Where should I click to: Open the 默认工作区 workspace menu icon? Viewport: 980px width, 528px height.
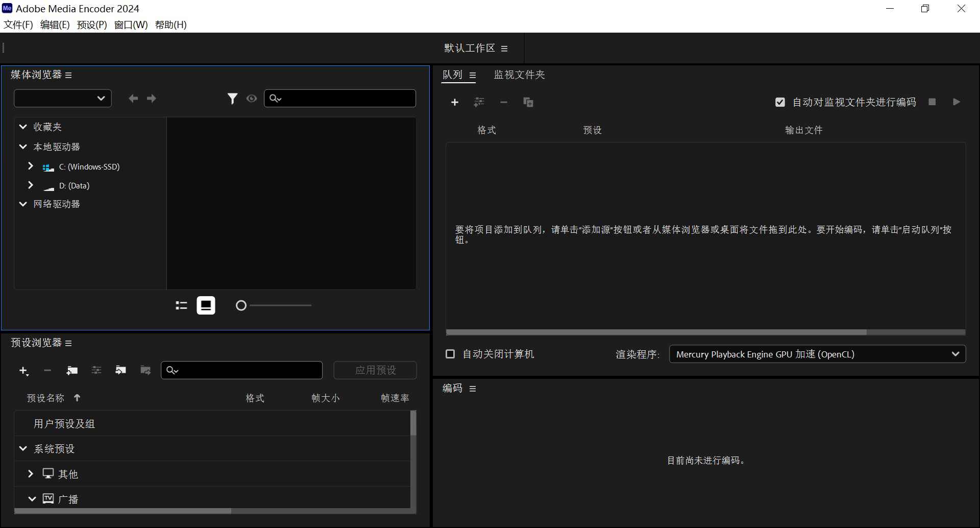click(504, 49)
